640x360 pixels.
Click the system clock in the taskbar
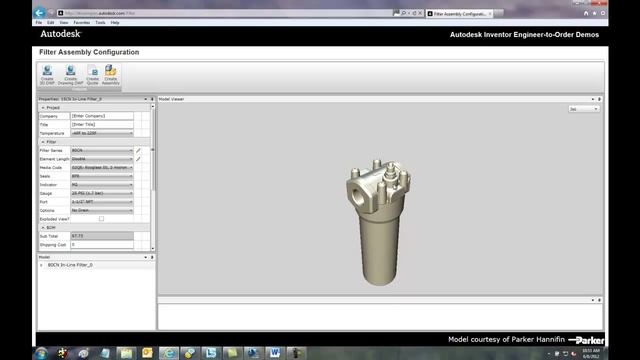(591, 353)
